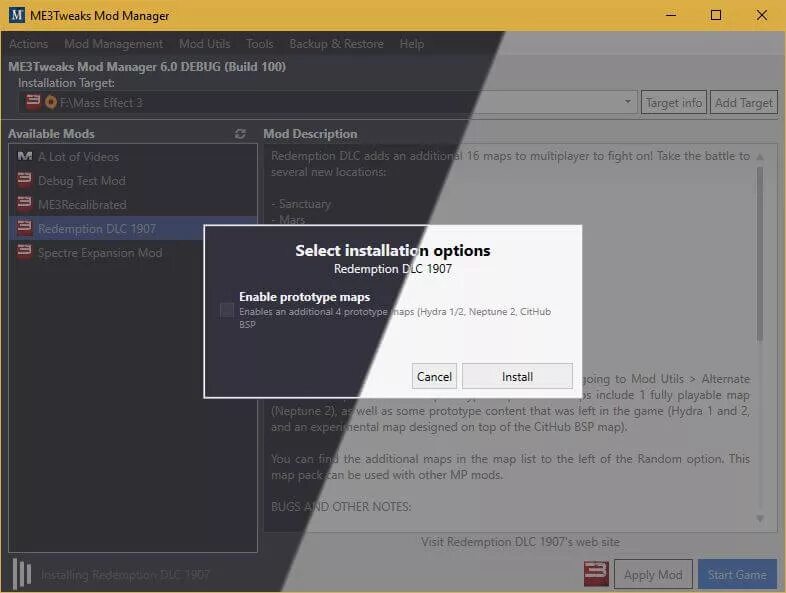The height and width of the screenshot is (593, 786).
Task: Click the M icon beside A Lot of Videos
Action: point(25,156)
